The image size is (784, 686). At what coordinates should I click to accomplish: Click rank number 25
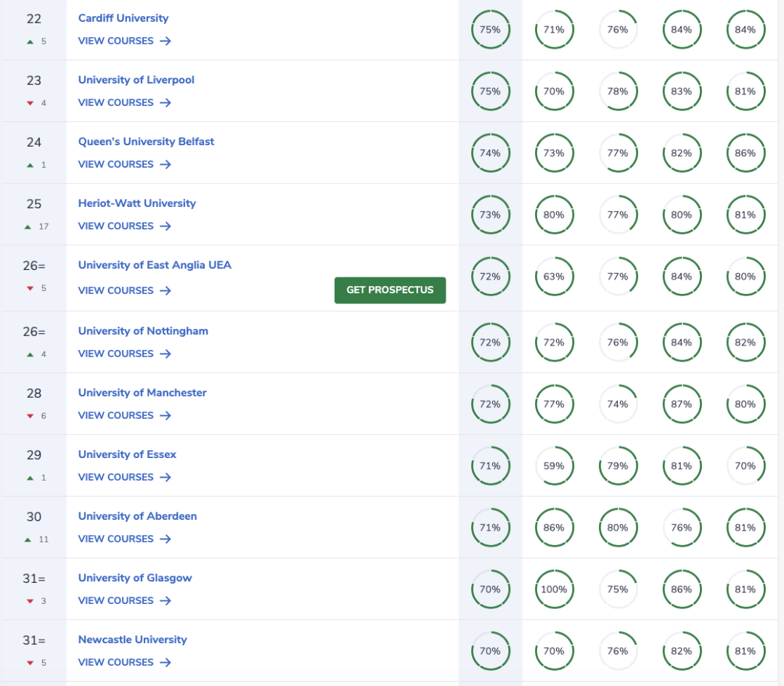point(34,204)
